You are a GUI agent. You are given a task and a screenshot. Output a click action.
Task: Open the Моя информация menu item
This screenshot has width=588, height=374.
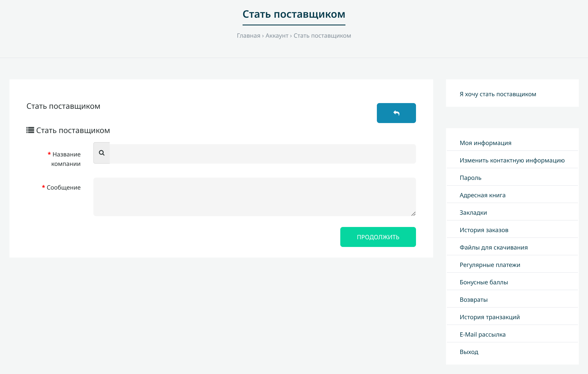[485, 143]
